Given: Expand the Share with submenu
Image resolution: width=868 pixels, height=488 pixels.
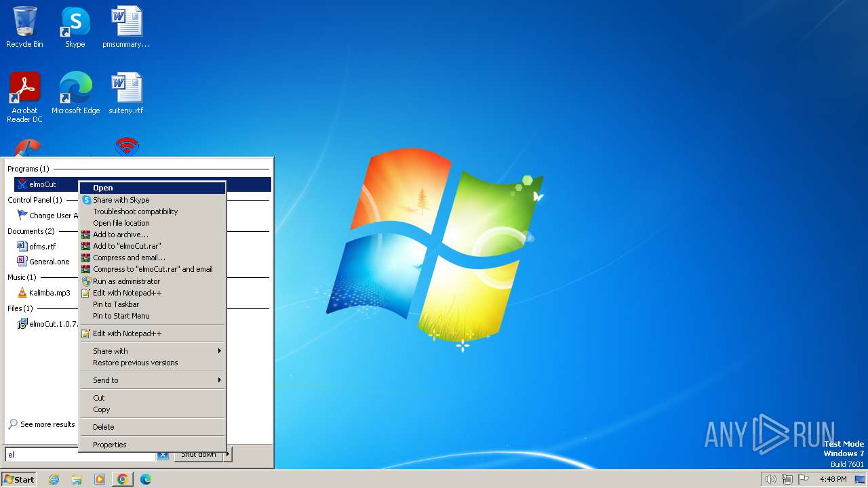Looking at the screenshot, I should click(x=153, y=351).
